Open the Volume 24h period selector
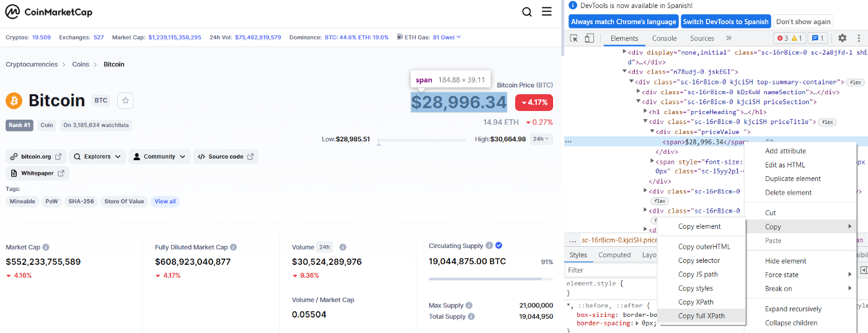Viewport: 868px width, 333px height. point(325,247)
